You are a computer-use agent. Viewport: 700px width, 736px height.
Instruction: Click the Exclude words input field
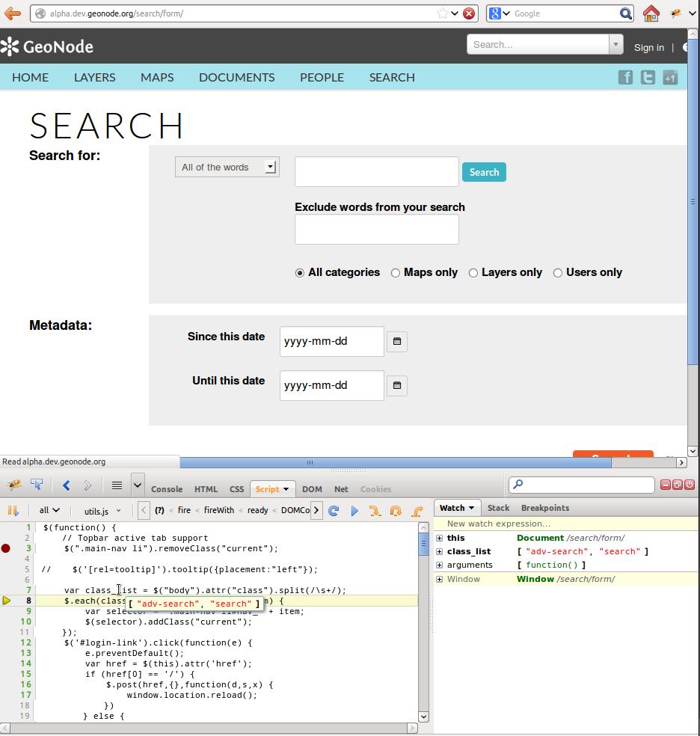[x=377, y=230]
